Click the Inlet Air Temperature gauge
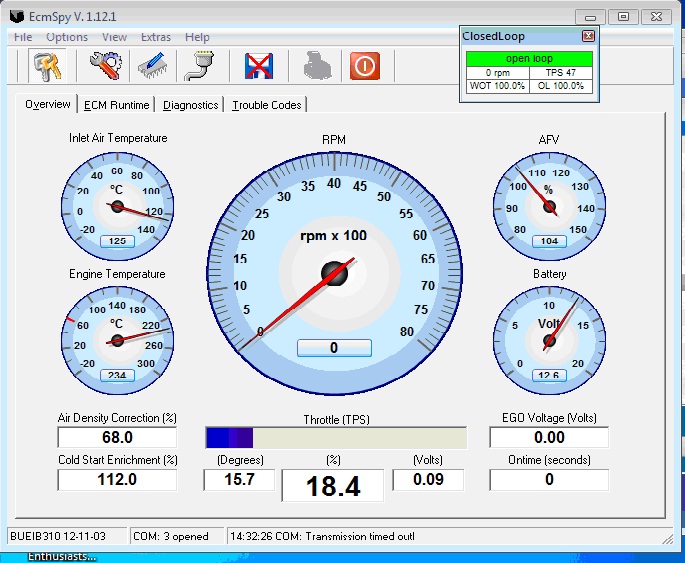This screenshot has width=685, height=563. tap(117, 206)
